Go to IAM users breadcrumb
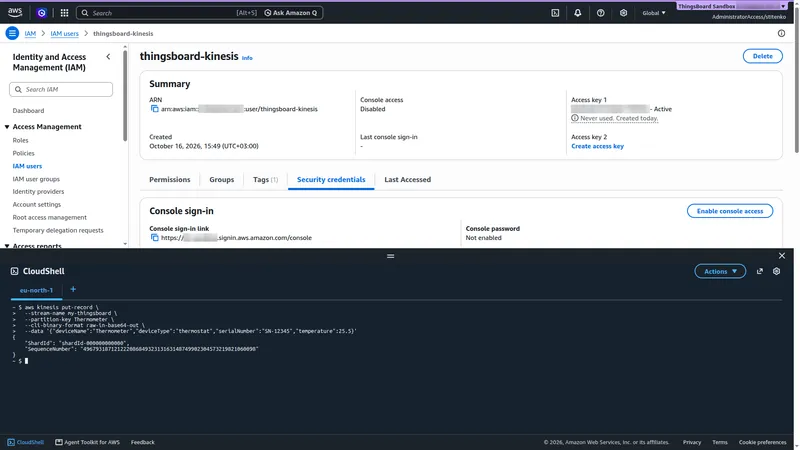800x450 pixels. coord(64,33)
